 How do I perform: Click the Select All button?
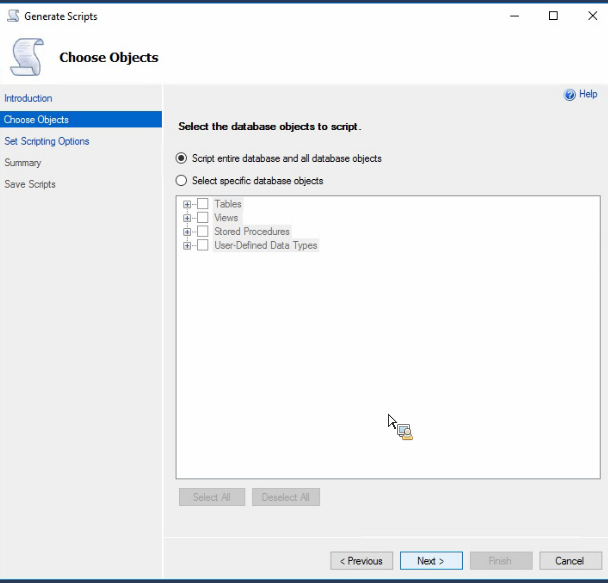212,497
